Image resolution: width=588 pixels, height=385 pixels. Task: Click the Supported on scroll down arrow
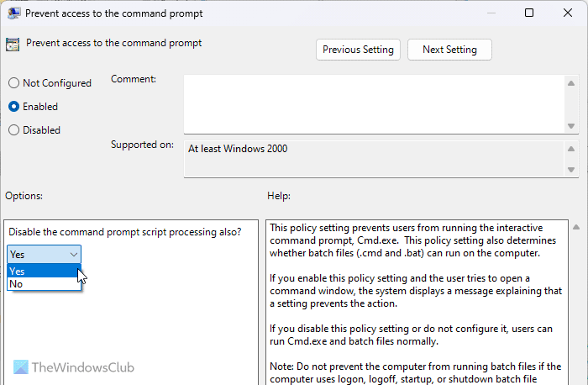[x=572, y=170]
